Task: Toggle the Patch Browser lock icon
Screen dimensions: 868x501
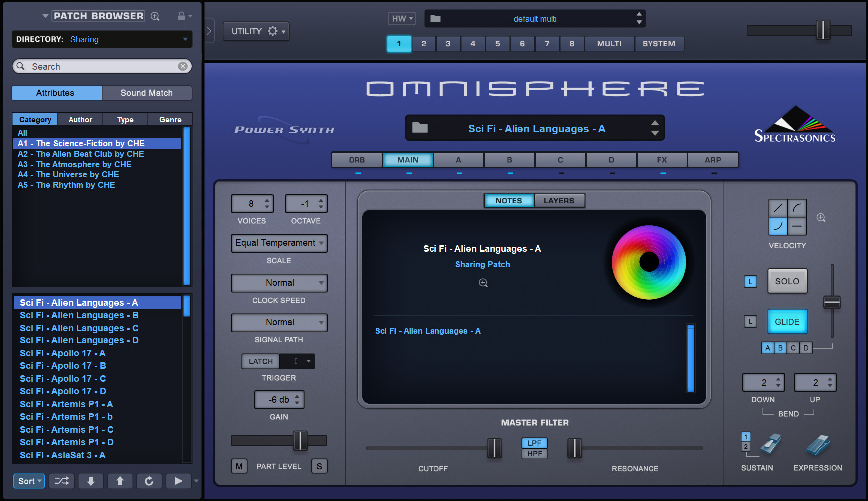Action: [x=182, y=16]
